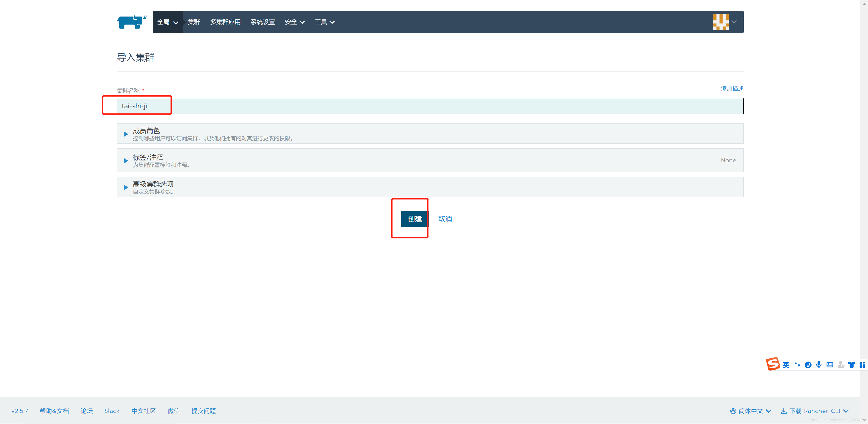The height and width of the screenshot is (424, 868).
Task: Open the 中文社区 footer link
Action: [x=144, y=411]
